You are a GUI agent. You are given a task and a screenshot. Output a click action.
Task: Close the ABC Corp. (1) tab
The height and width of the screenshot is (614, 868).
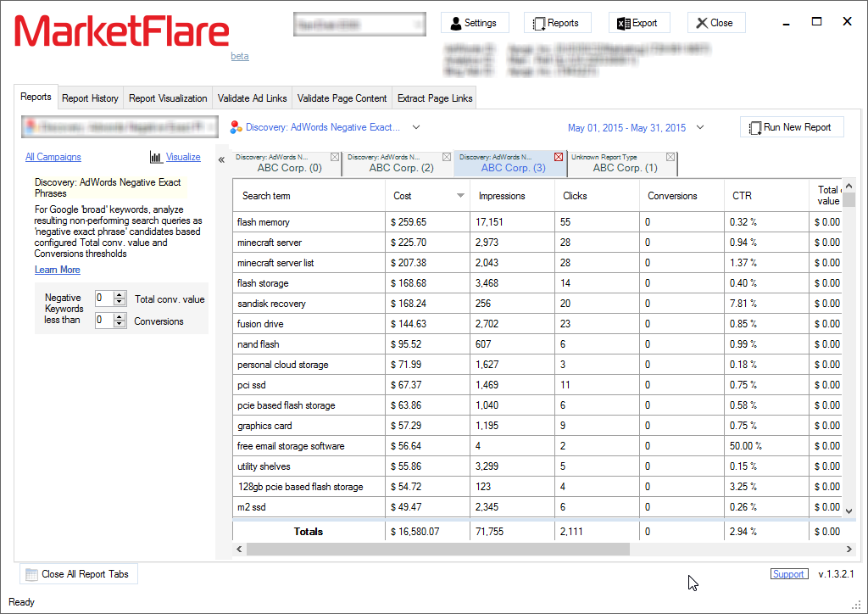670,157
